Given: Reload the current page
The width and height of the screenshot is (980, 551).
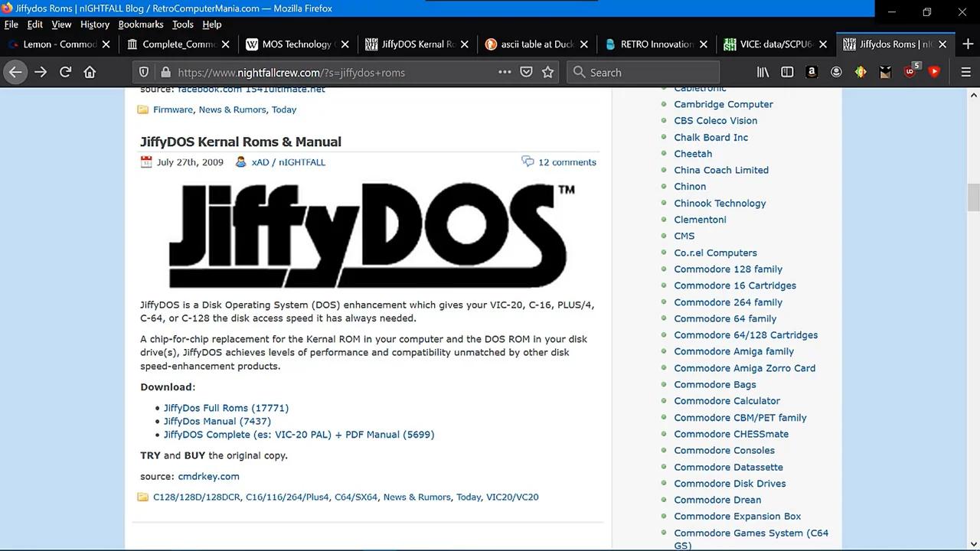Looking at the screenshot, I should pyautogui.click(x=66, y=72).
